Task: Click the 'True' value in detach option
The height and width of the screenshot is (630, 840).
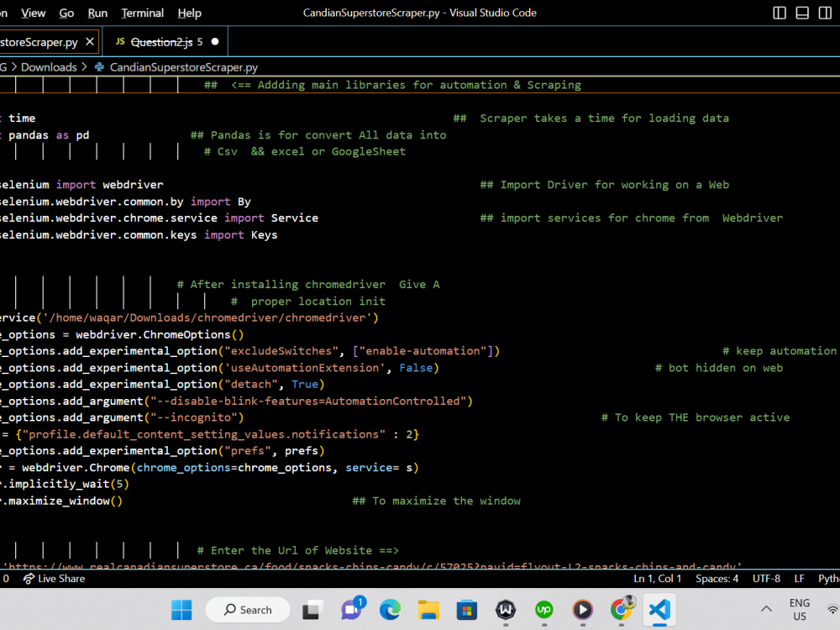Action: click(x=305, y=384)
